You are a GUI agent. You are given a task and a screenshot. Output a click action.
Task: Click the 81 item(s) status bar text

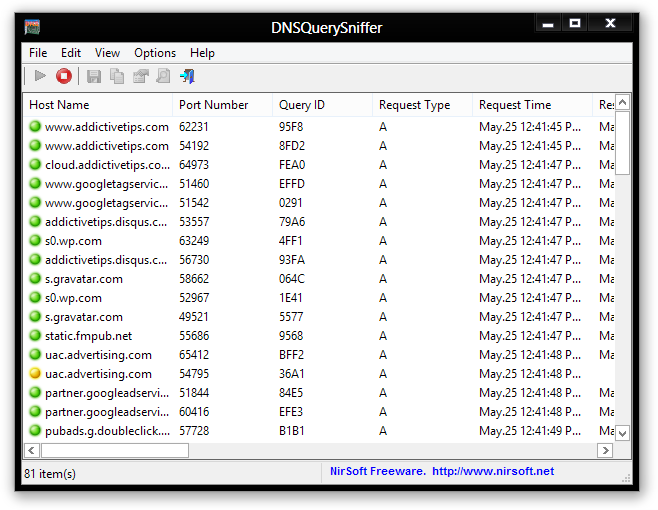[50, 474]
